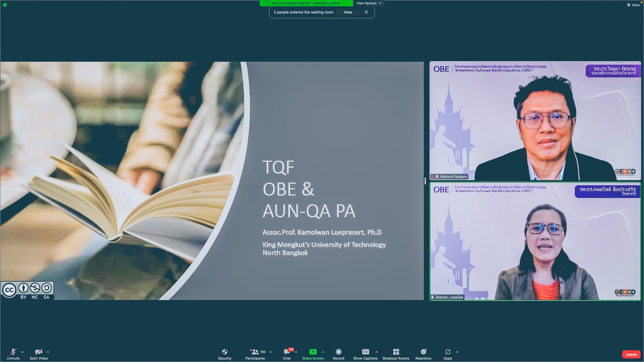Start recording with the Record button
Image resolution: width=644 pixels, height=362 pixels.
coord(338,354)
